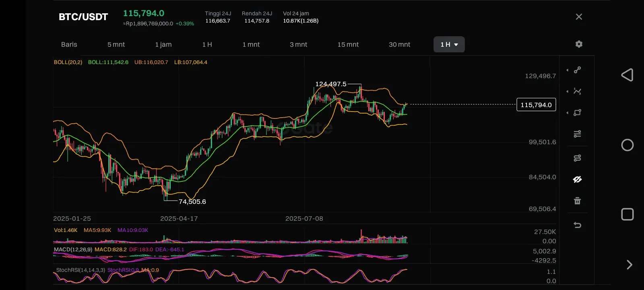This screenshot has width=644, height=290.
Task: Click the 5,002.9 MACD axis label
Action: (x=544, y=251)
